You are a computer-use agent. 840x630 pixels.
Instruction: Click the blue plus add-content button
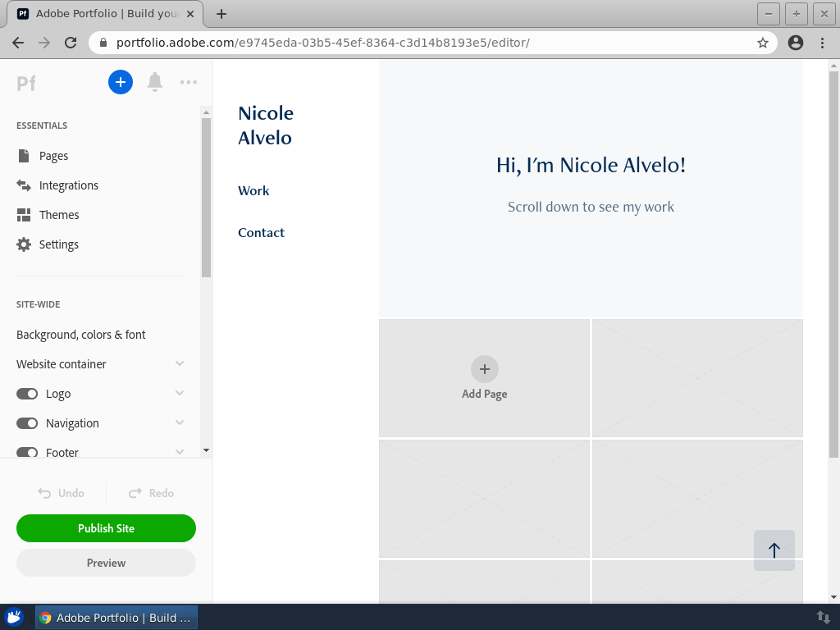(121, 82)
